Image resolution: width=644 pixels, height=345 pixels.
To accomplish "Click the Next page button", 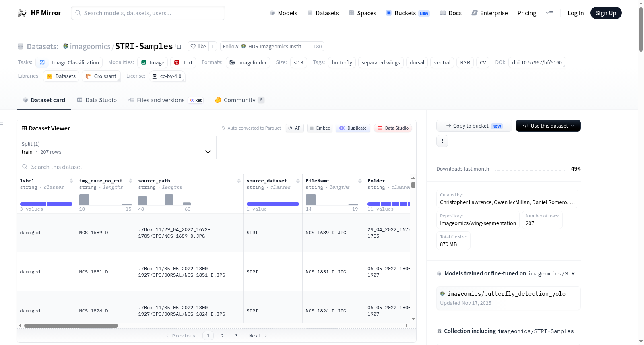I will [258, 336].
